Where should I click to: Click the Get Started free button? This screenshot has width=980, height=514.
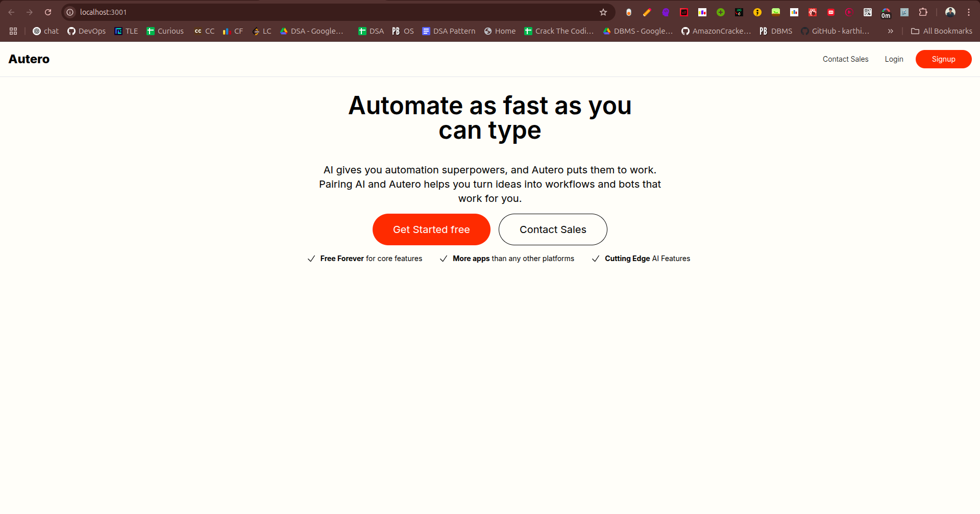point(431,229)
